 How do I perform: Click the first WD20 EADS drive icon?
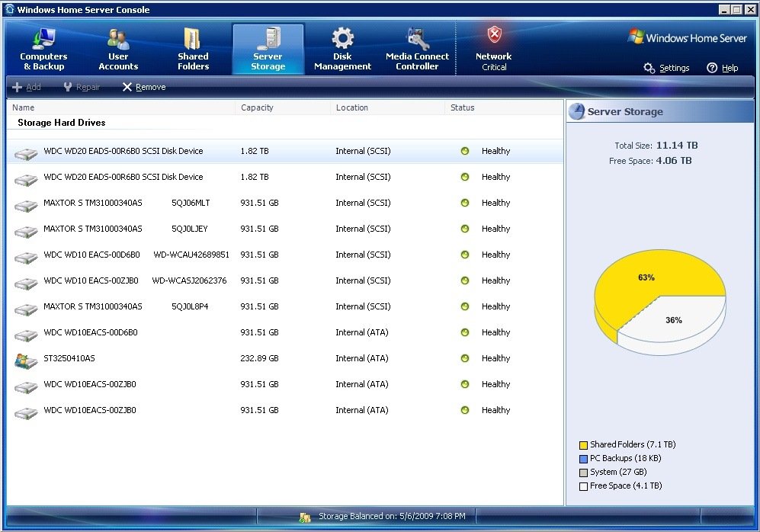click(x=26, y=154)
